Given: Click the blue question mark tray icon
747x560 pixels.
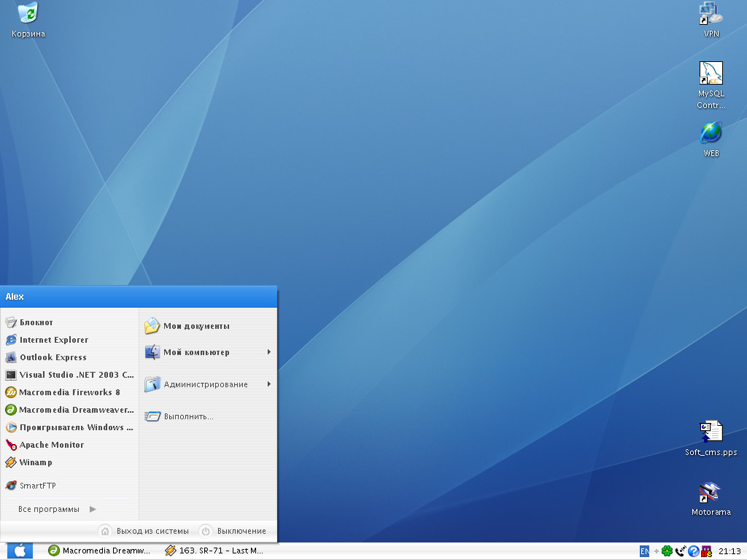Looking at the screenshot, I should (x=694, y=551).
